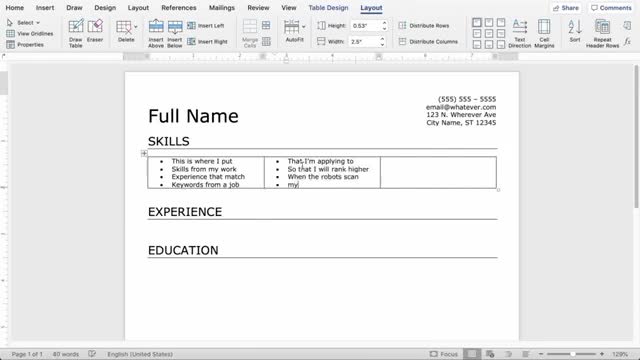Image resolution: width=640 pixels, height=360 pixels.
Task: Set cell alignment to top left
Action: point(477,22)
